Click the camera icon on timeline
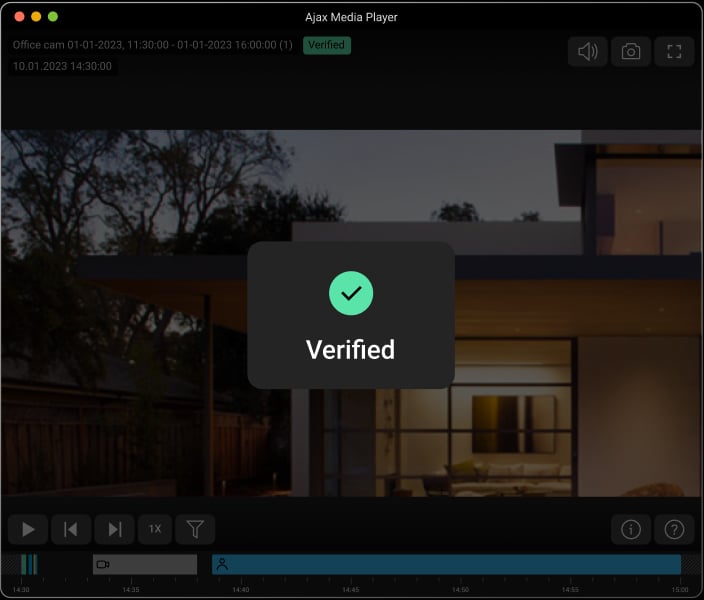Viewport: 704px width, 600px height. coord(102,564)
